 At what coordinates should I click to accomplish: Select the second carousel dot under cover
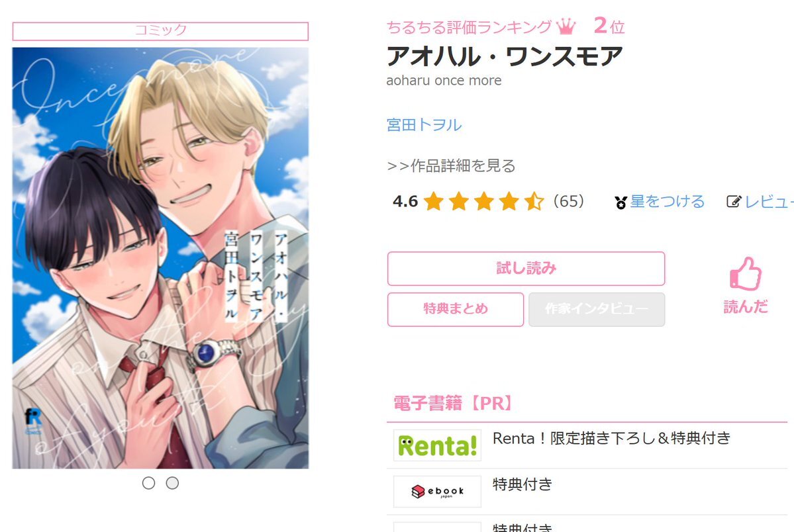(172, 483)
